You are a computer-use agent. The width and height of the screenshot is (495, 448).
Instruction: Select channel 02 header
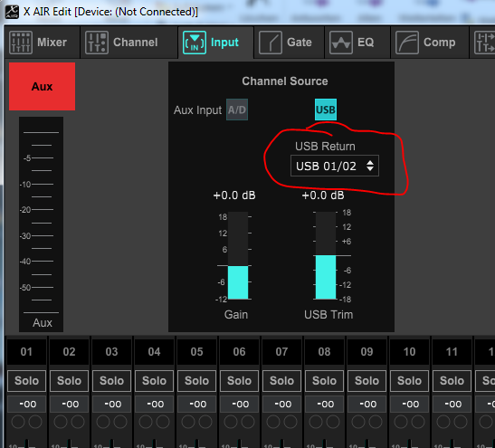pos(69,352)
